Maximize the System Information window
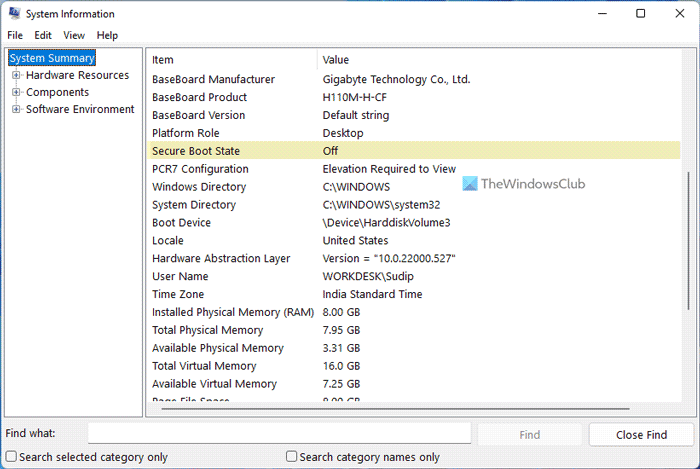 640,14
